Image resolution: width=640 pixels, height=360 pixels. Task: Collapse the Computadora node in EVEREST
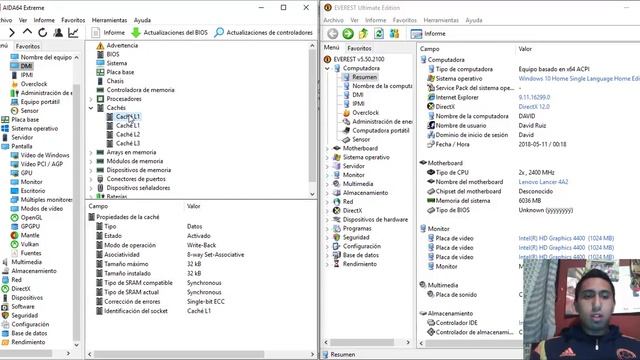pyautogui.click(x=327, y=68)
